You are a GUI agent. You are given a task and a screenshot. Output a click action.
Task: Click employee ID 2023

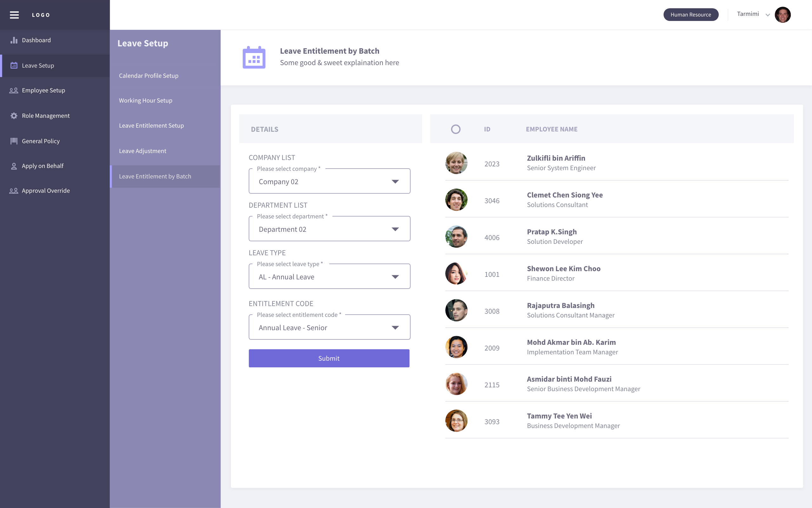click(x=492, y=164)
